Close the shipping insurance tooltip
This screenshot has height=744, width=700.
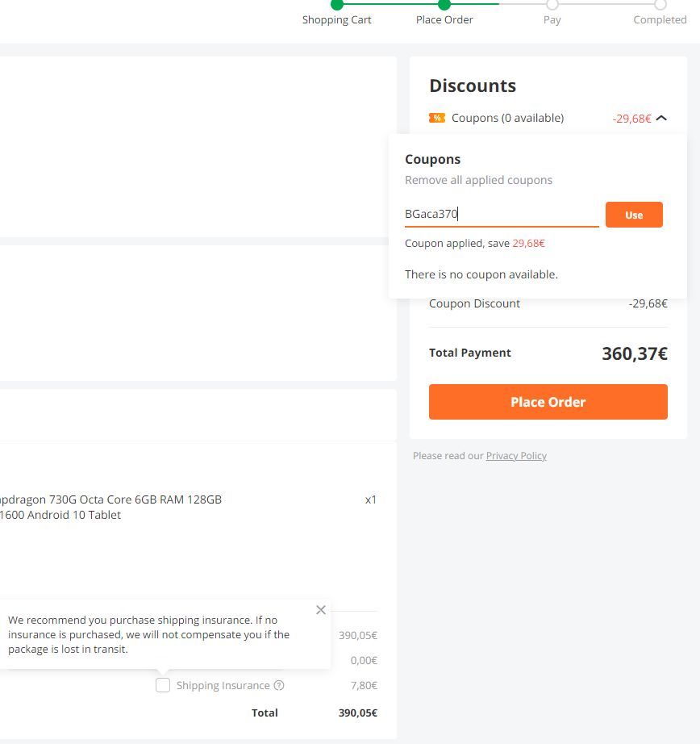click(321, 610)
